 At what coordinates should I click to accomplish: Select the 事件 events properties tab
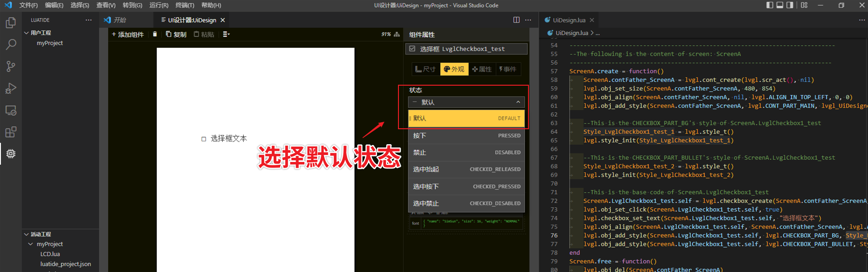pyautogui.click(x=508, y=69)
